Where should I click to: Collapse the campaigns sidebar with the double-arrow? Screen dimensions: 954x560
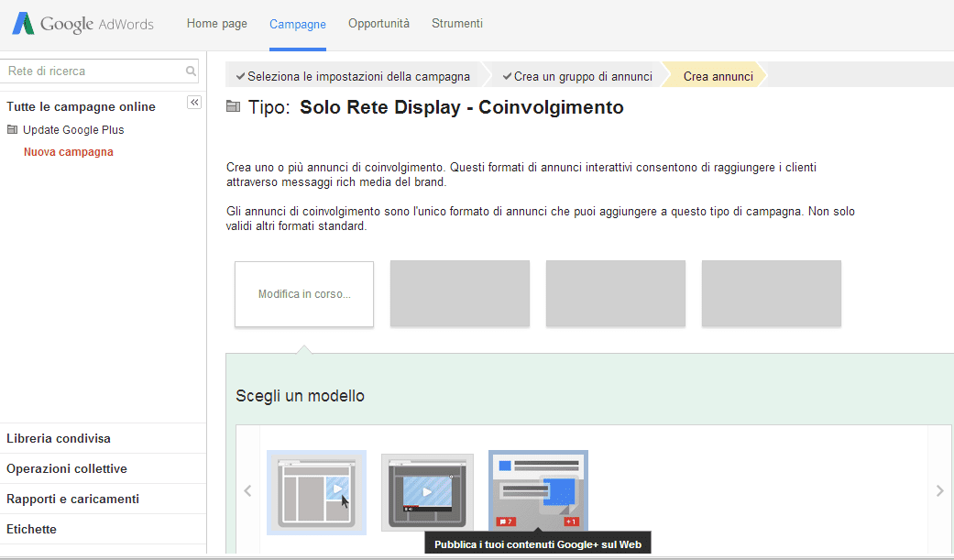click(194, 102)
